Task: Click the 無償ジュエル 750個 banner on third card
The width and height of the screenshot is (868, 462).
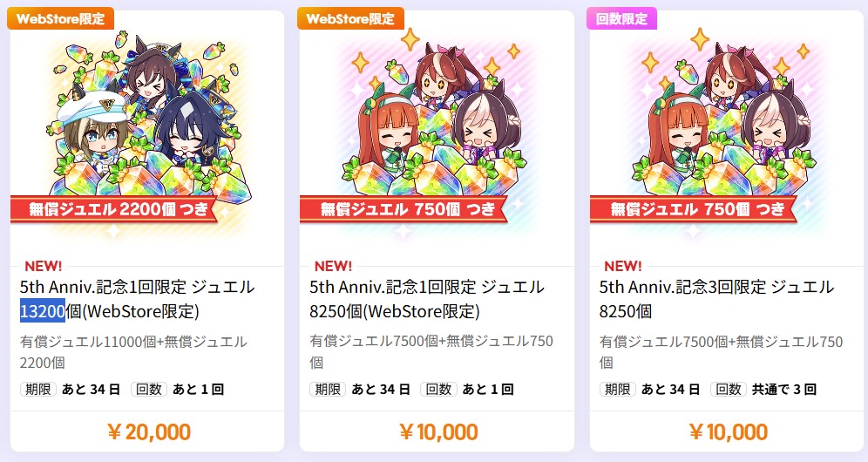Action: click(694, 209)
